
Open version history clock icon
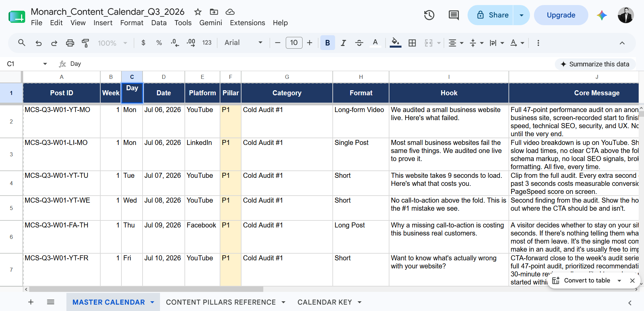(x=429, y=15)
